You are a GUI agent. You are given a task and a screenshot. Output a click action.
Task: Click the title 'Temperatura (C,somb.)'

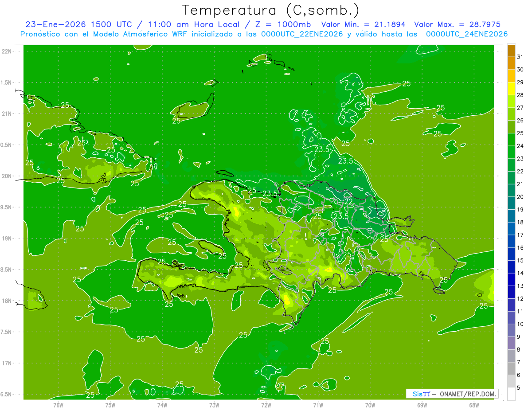click(271, 10)
